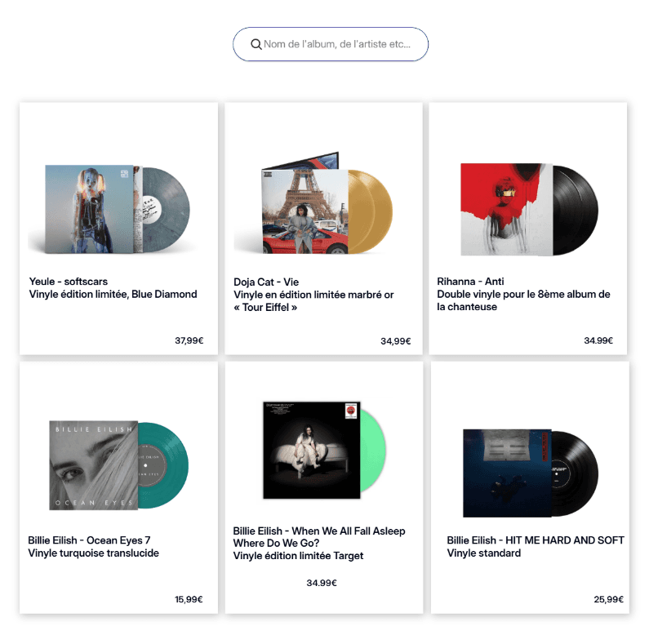Click the 25,99€ price for standard vinyl
This screenshot has width=649, height=644.
[609, 599]
